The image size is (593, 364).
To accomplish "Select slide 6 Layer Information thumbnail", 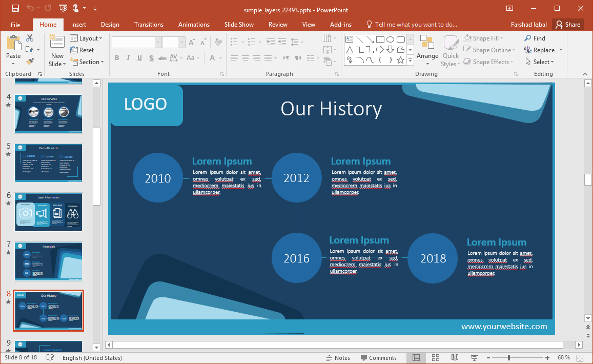I will [x=48, y=213].
